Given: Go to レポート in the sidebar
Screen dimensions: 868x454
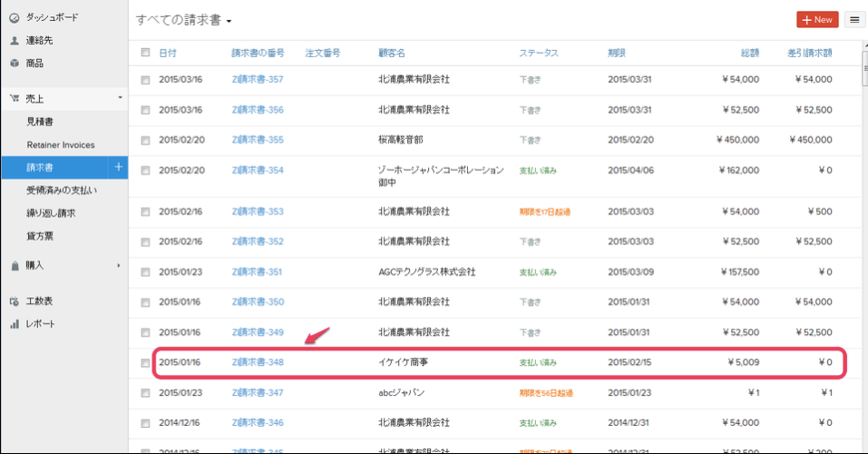Looking at the screenshot, I should coord(41,324).
